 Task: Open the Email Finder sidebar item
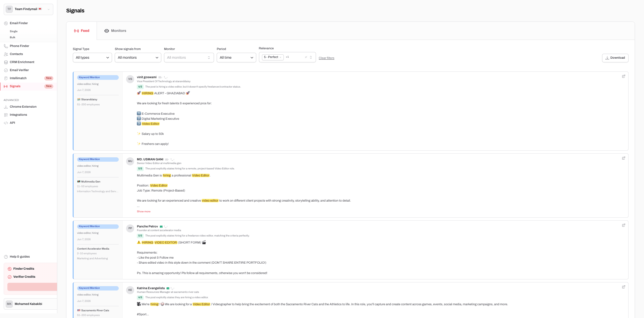pyautogui.click(x=19, y=23)
